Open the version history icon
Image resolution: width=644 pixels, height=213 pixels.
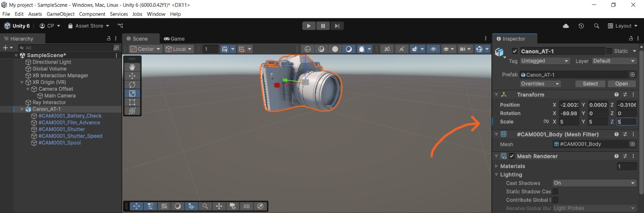(581, 26)
